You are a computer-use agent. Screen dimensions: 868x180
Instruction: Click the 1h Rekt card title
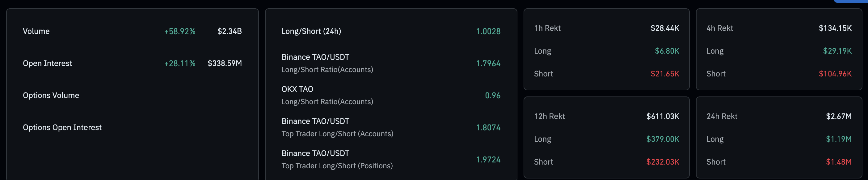pos(547,28)
